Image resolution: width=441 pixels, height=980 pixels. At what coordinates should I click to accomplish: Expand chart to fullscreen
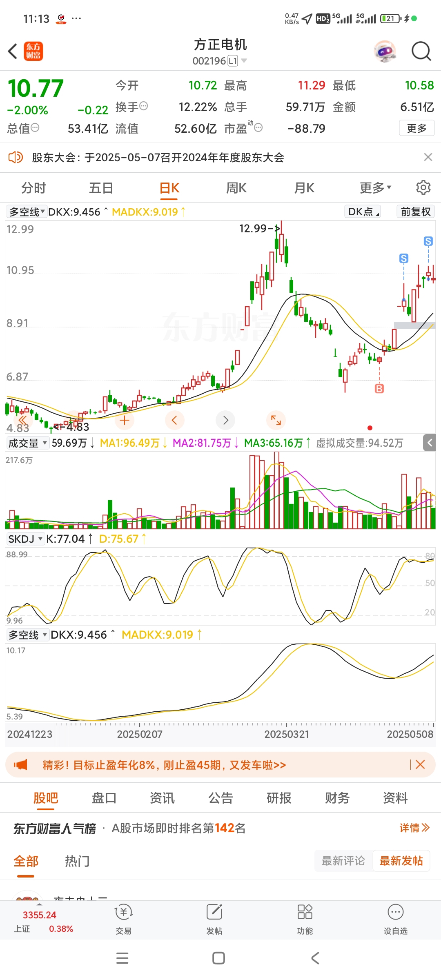pyautogui.click(x=276, y=420)
